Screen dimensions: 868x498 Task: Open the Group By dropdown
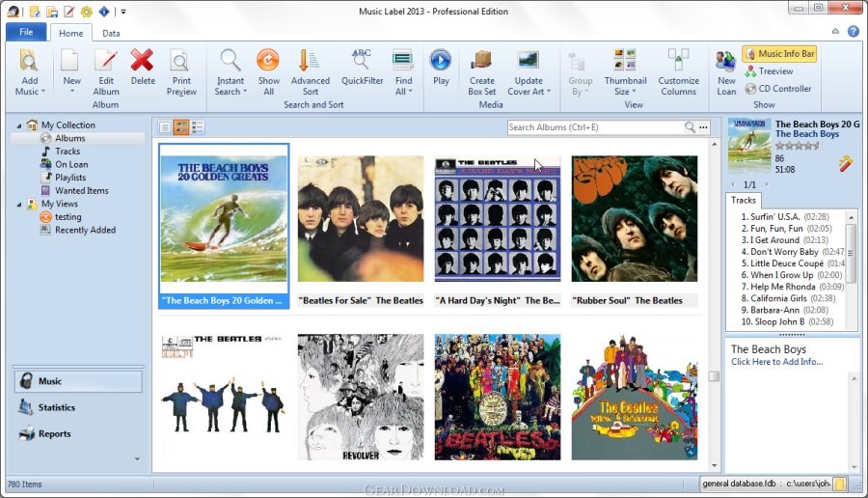pos(580,72)
